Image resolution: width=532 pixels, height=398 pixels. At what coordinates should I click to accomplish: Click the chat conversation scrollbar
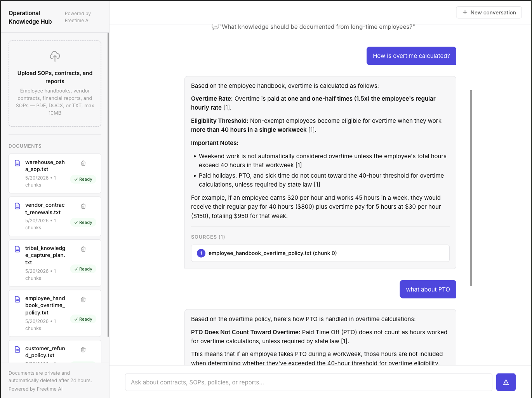(471, 188)
